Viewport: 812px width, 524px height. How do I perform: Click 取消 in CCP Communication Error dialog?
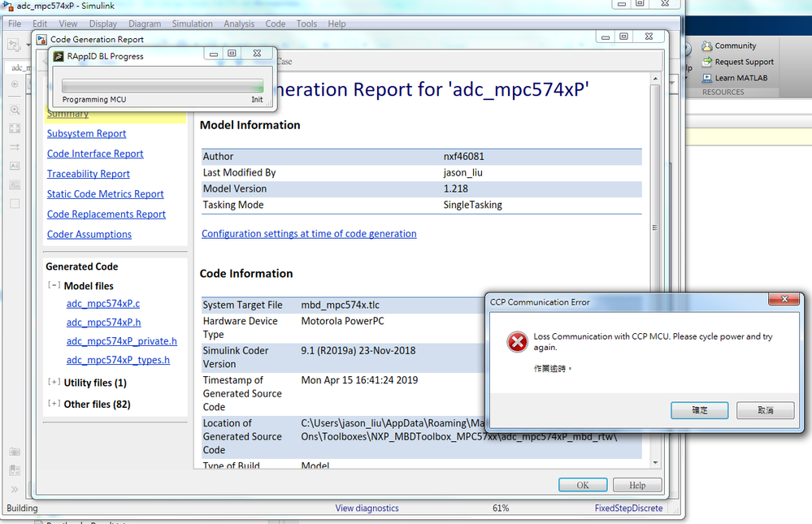pos(766,410)
